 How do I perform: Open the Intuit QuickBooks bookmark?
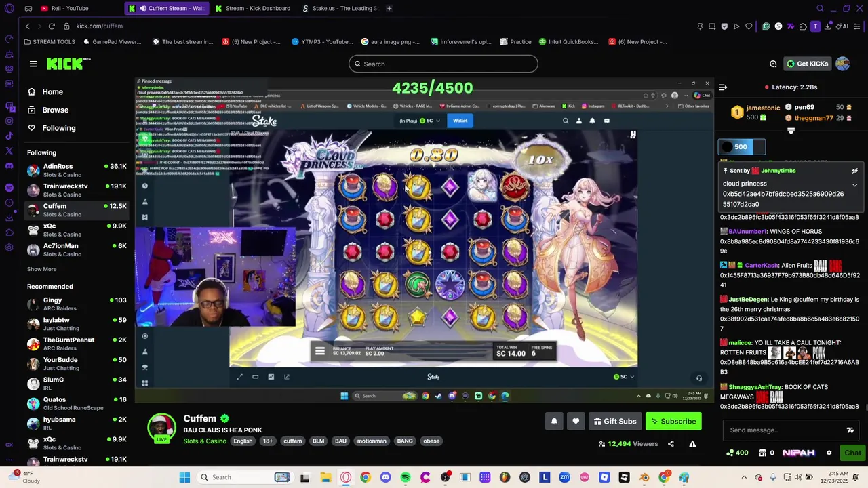(x=568, y=41)
